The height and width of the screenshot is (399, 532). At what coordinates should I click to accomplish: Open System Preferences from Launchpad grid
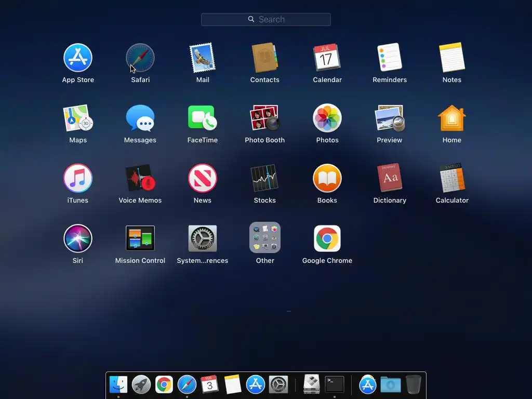pyautogui.click(x=203, y=238)
